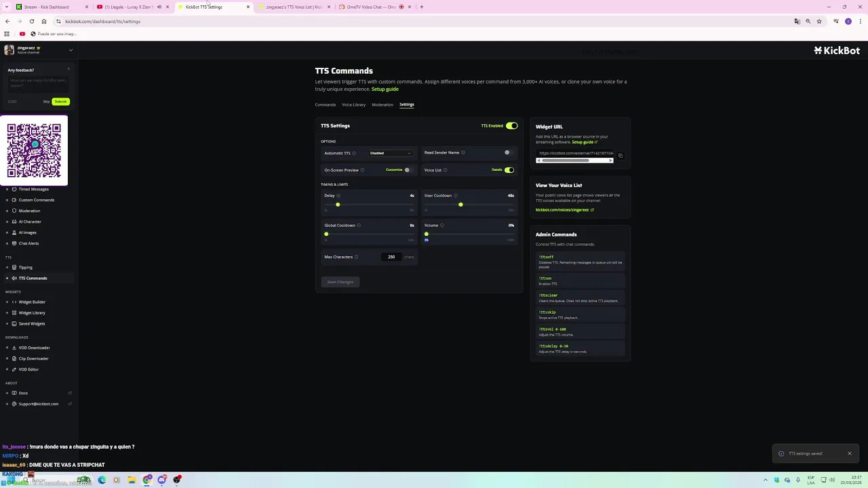
Task: Toggle the TTS Enabled switch
Action: click(512, 125)
